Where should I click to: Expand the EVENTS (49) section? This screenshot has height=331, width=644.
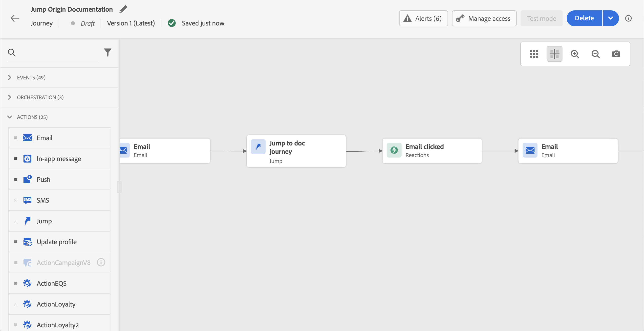pos(31,78)
